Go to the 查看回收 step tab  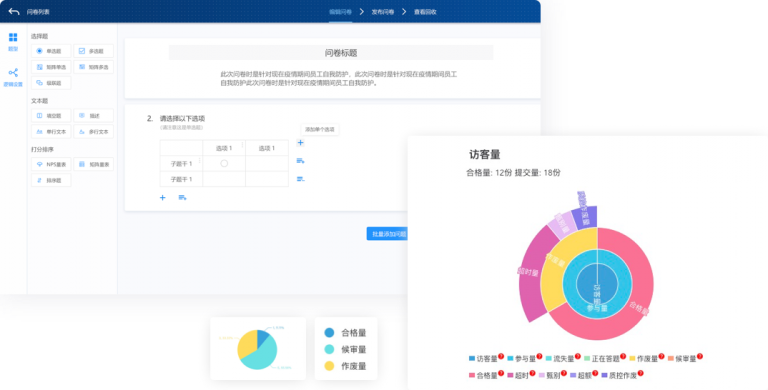click(425, 12)
